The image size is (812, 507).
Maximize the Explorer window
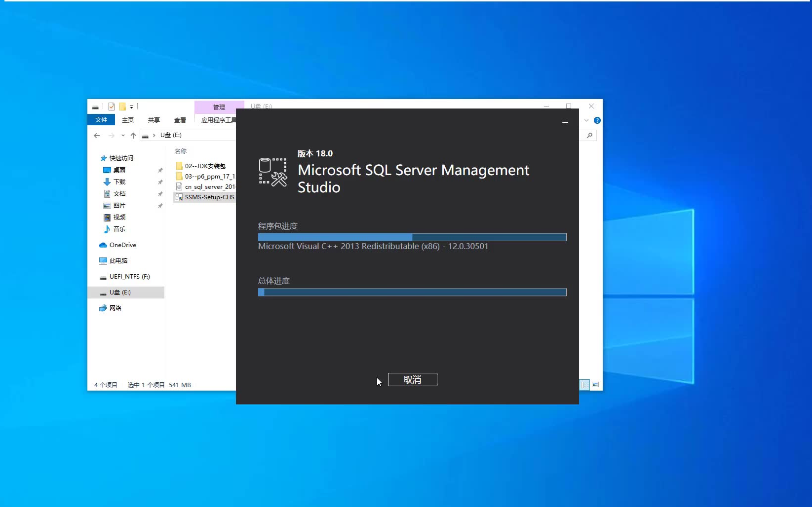click(569, 106)
